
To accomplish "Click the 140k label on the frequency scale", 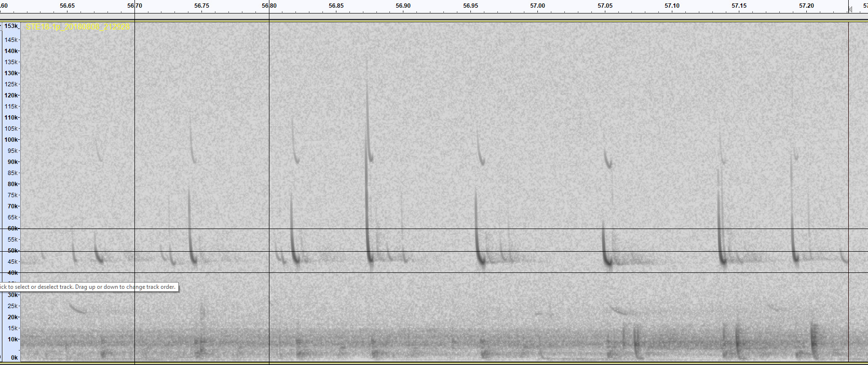I will (11, 51).
